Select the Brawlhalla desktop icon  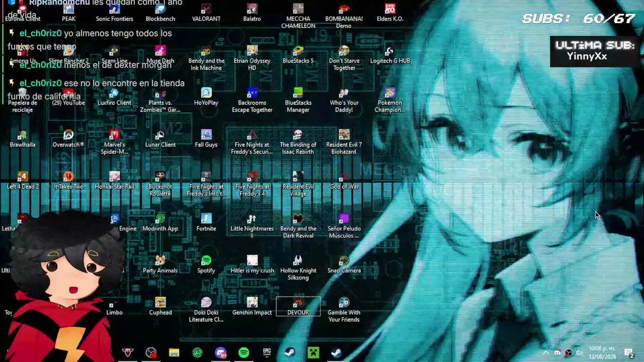pos(23,139)
